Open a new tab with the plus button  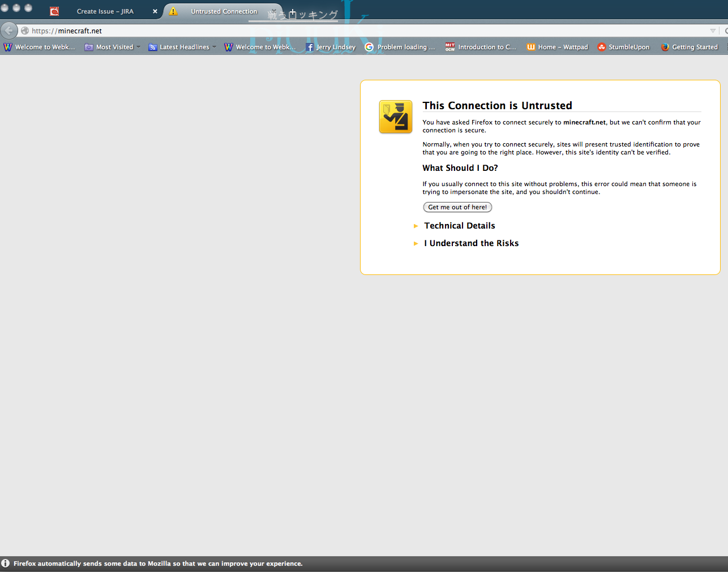click(292, 12)
